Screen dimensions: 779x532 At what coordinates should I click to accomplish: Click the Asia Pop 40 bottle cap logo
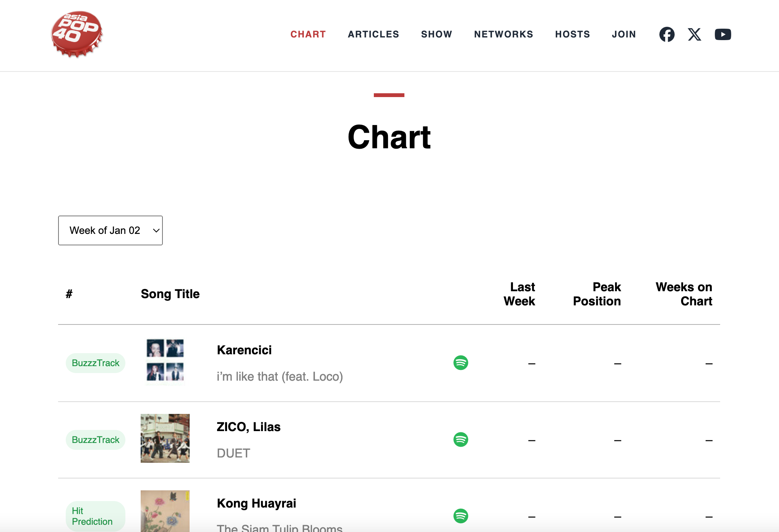(77, 34)
